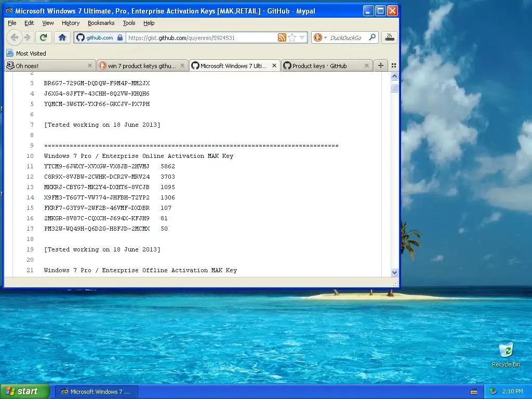The image size is (532, 399).
Task: Go forward with the Forward arrow button
Action: [28, 37]
